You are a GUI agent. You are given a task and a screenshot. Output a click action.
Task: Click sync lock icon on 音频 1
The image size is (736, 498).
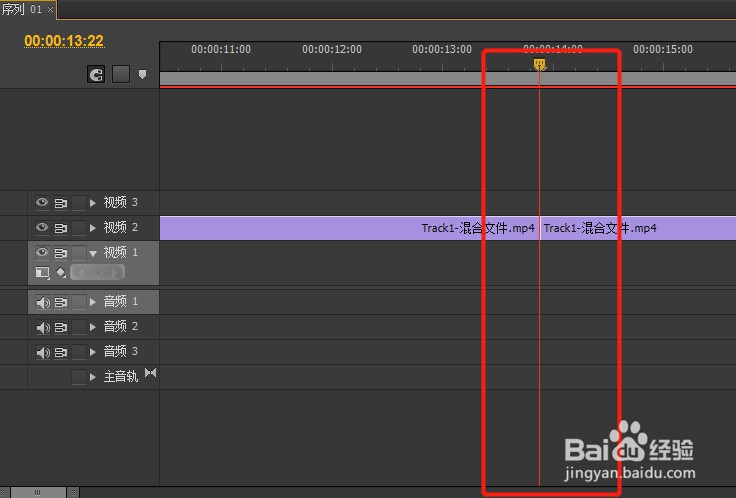point(61,302)
